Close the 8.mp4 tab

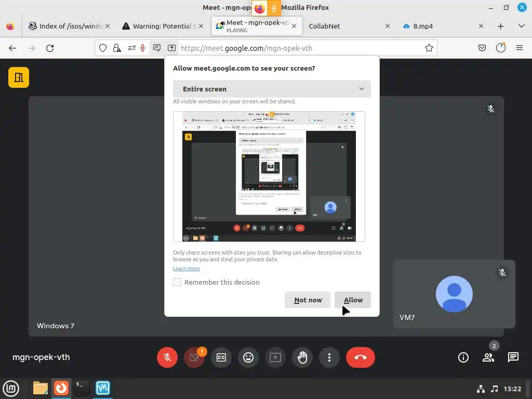(481, 26)
